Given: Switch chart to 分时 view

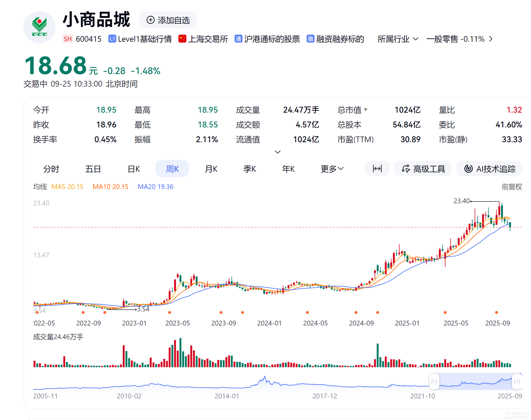Looking at the screenshot, I should point(51,169).
